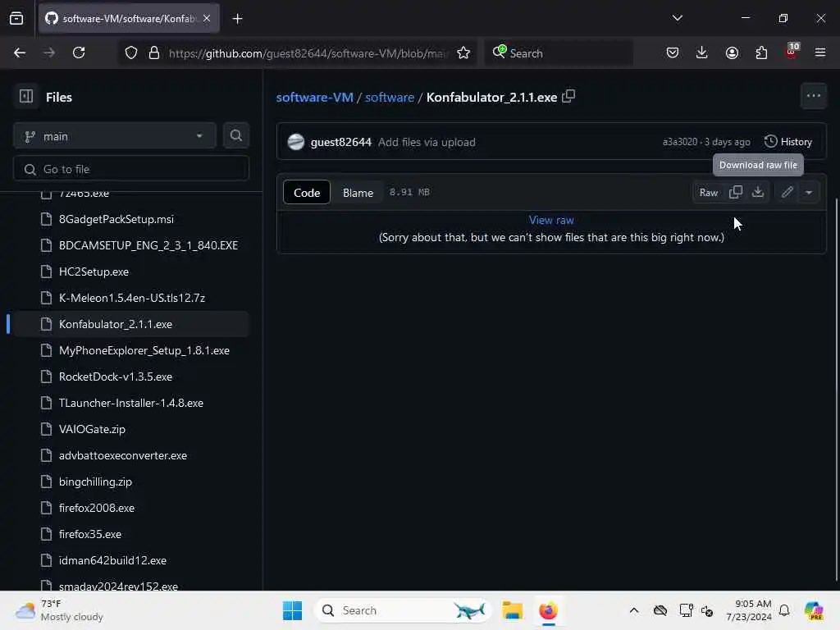The height and width of the screenshot is (630, 840).
Task: Select Konfabulator_2.1.1.exe in the tree
Action: [131, 324]
